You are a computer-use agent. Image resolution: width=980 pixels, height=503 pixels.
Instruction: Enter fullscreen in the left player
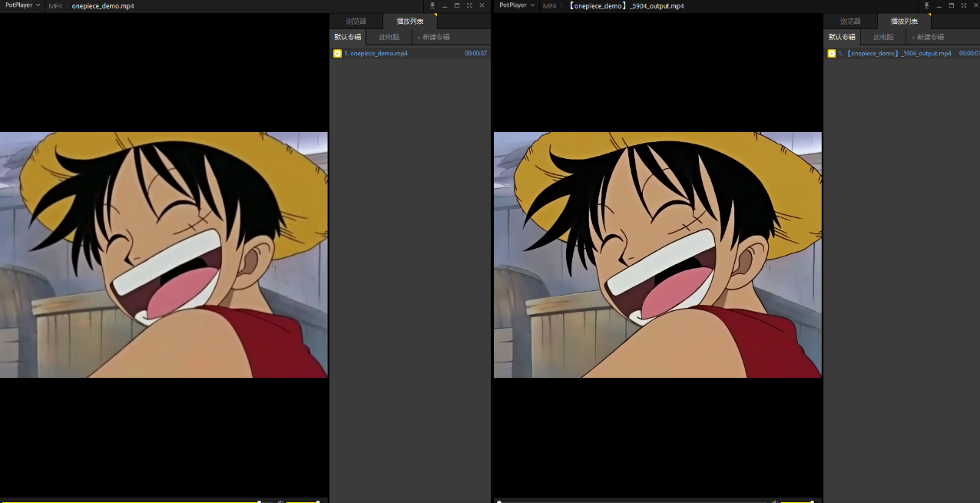click(x=469, y=5)
